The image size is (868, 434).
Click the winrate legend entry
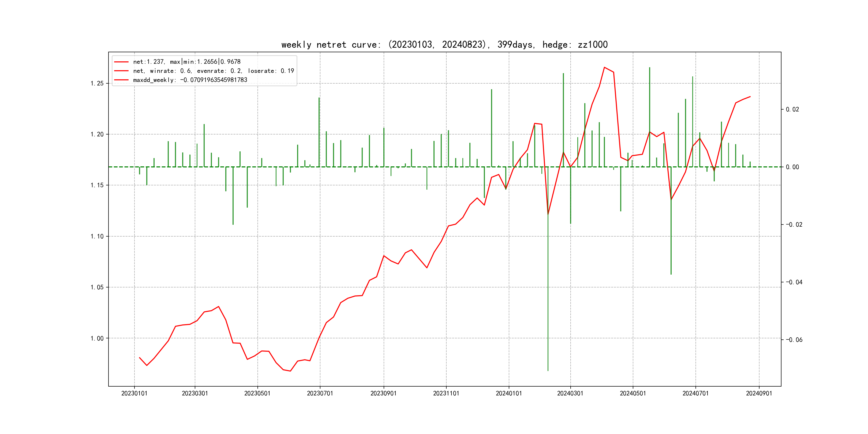click(x=213, y=71)
